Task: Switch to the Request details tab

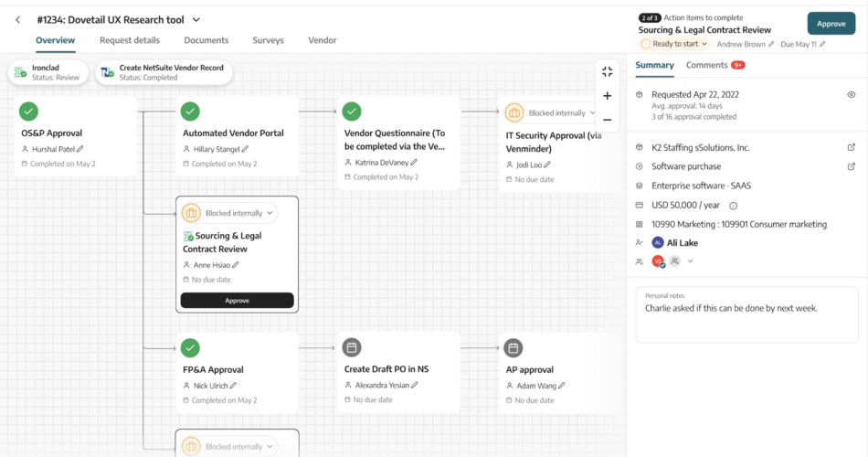Action: click(x=129, y=40)
